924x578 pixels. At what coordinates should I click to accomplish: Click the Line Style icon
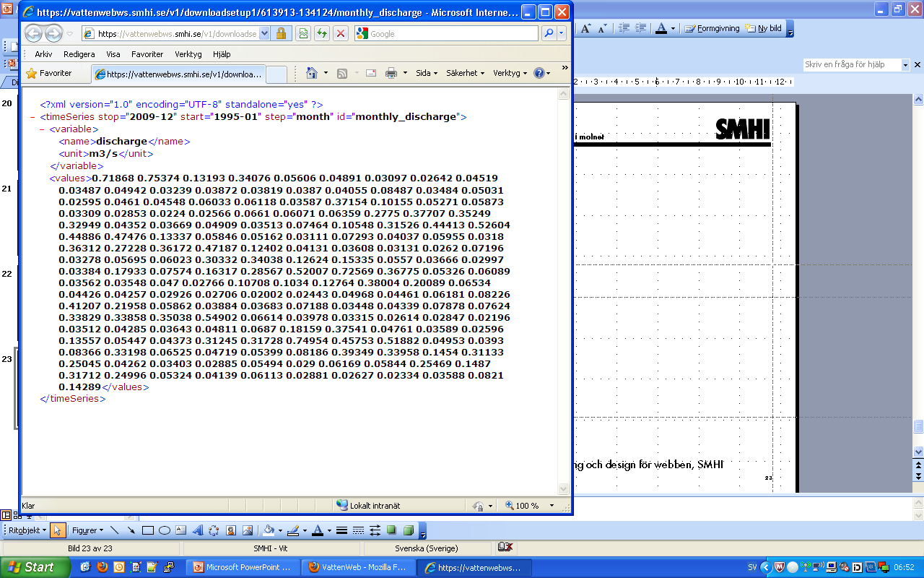[342, 530]
